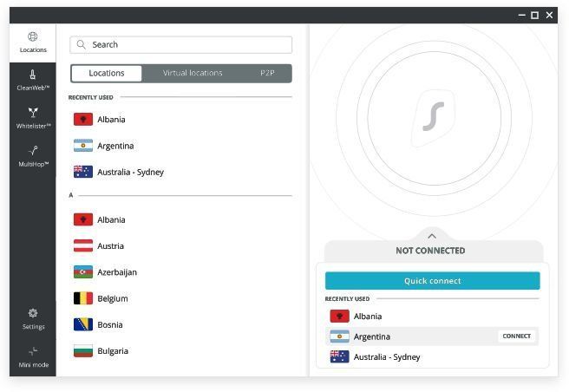This screenshot has height=392, width=569.
Task: Select the Locations tab in server list
Action: point(107,74)
